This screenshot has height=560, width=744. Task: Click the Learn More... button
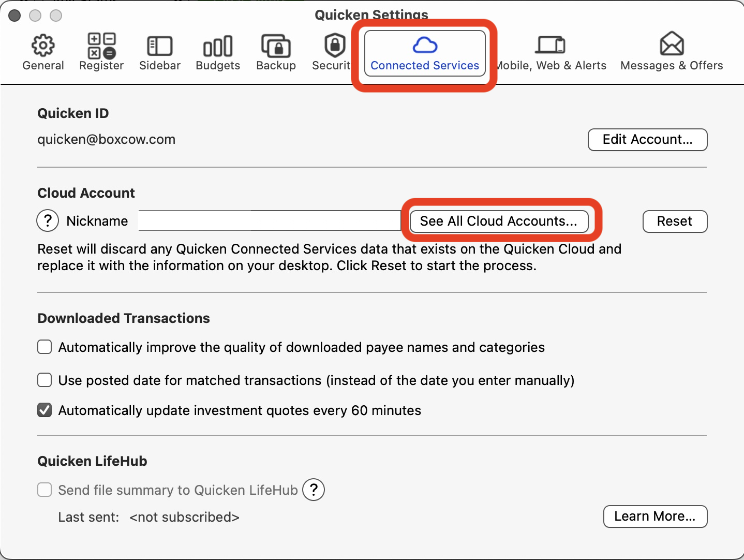coord(655,517)
